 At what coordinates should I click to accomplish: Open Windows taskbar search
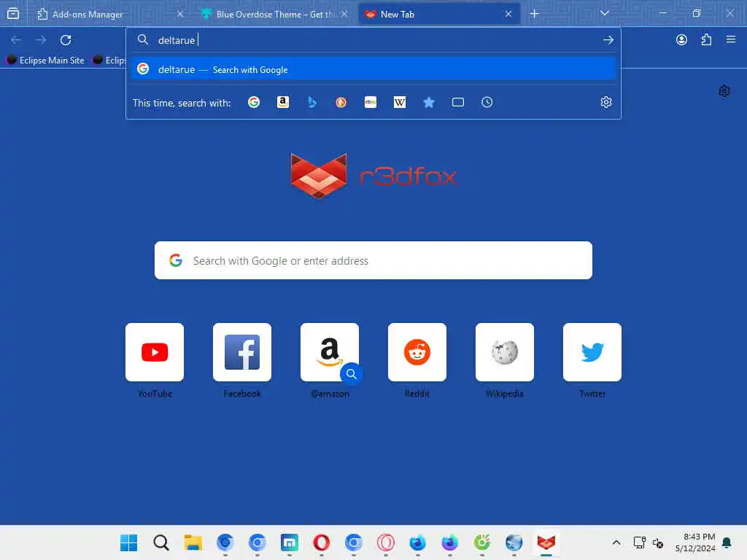161,542
